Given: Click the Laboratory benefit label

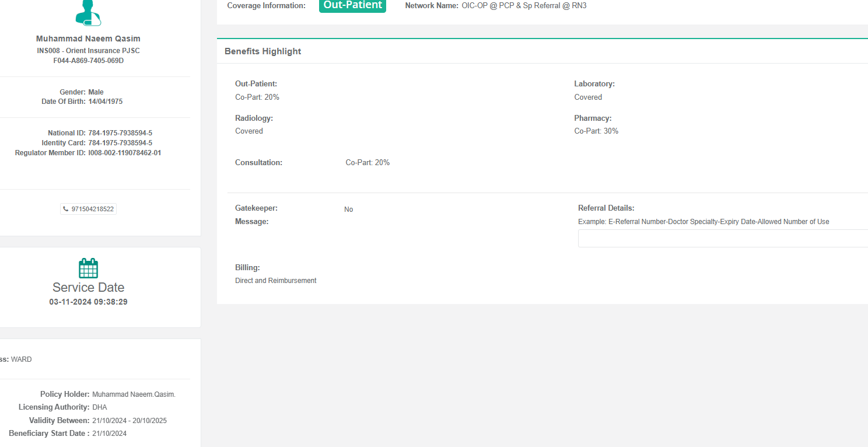Looking at the screenshot, I should (594, 84).
